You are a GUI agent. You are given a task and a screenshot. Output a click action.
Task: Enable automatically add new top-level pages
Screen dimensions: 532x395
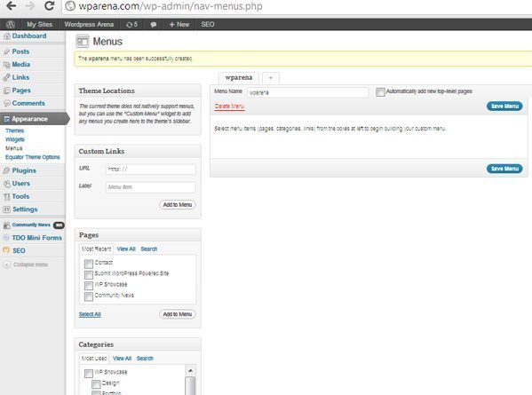[380, 92]
